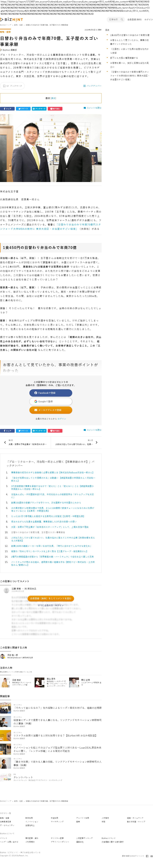Click the bottom Pocket 後で読む button
The image size is (153, 868).
[x=55, y=431]
